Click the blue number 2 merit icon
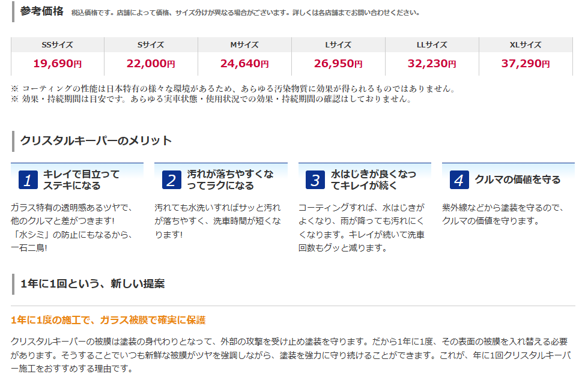This screenshot has width=585, height=392. 172,179
